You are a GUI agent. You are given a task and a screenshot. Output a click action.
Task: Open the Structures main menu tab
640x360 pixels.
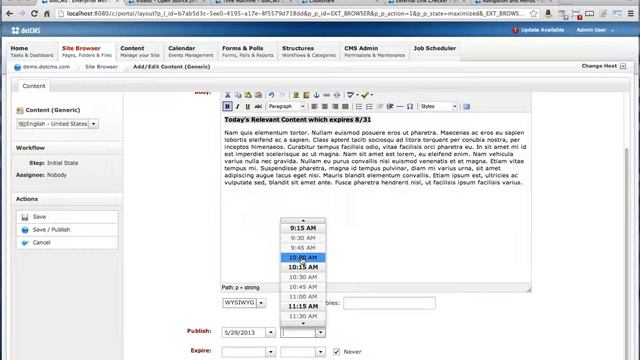pos(309,51)
